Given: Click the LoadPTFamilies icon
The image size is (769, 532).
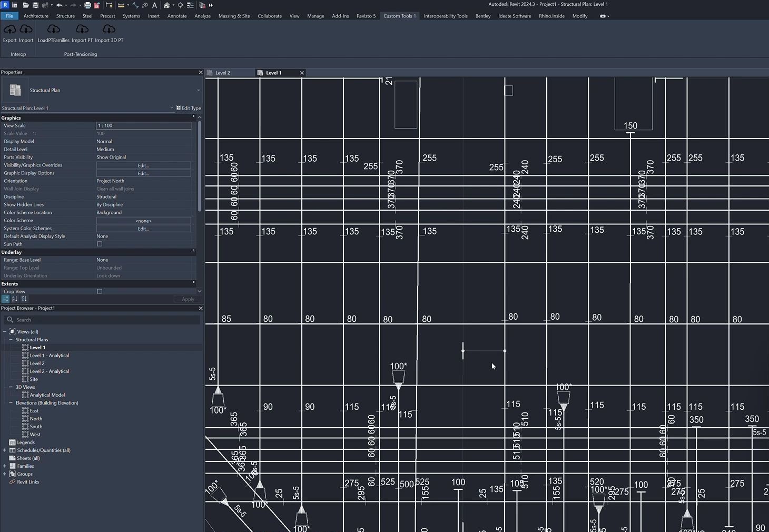Looking at the screenshot, I should pyautogui.click(x=53, y=29).
